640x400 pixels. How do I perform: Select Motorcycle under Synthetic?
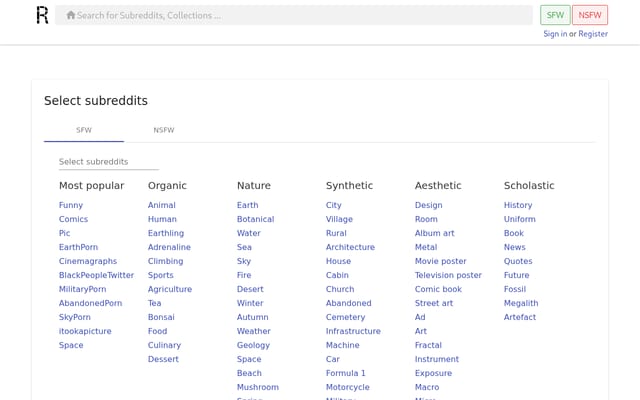point(347,387)
